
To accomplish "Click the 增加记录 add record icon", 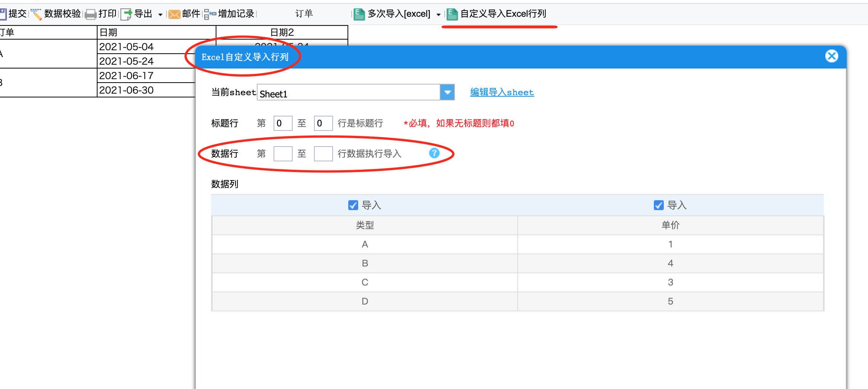I will point(210,14).
